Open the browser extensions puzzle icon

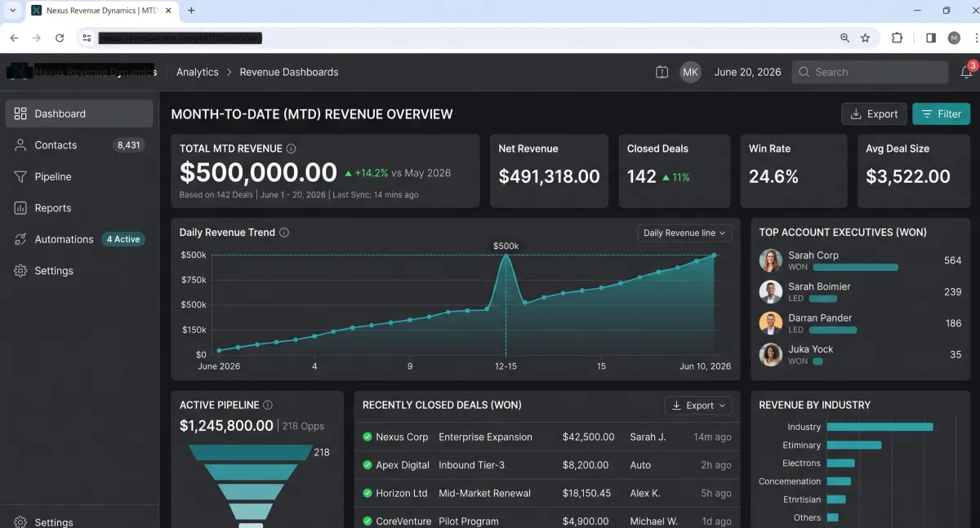[x=897, y=38]
